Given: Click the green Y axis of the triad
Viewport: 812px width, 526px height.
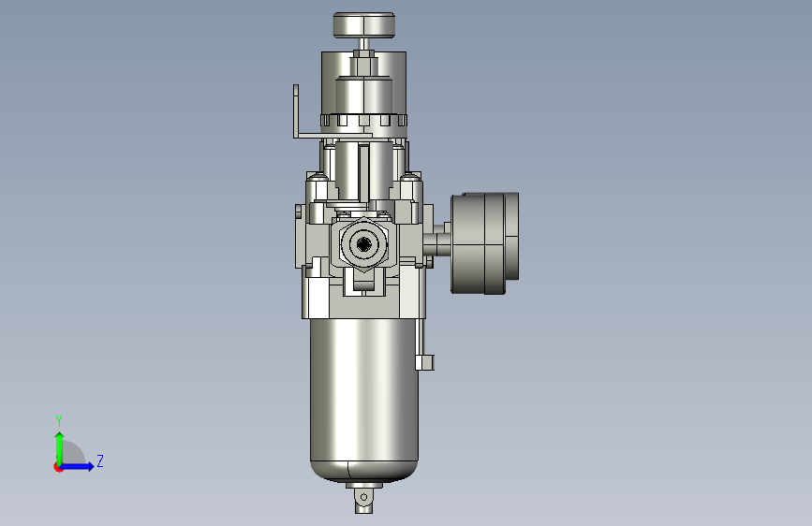Looking at the screenshot, I should point(60,447).
